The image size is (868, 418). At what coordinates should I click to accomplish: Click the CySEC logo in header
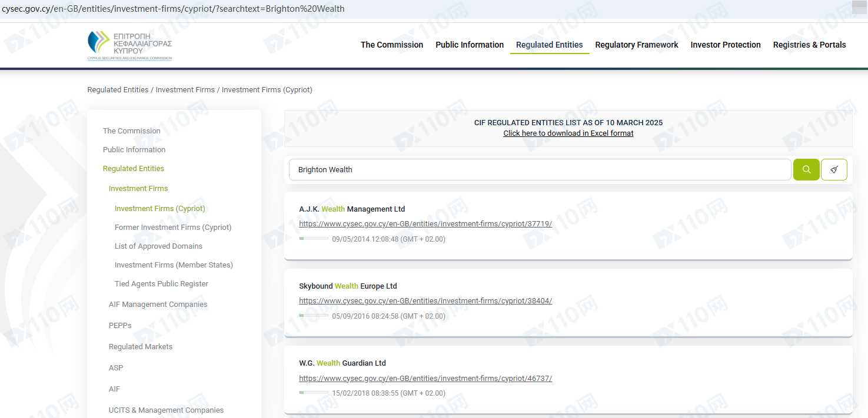point(130,45)
